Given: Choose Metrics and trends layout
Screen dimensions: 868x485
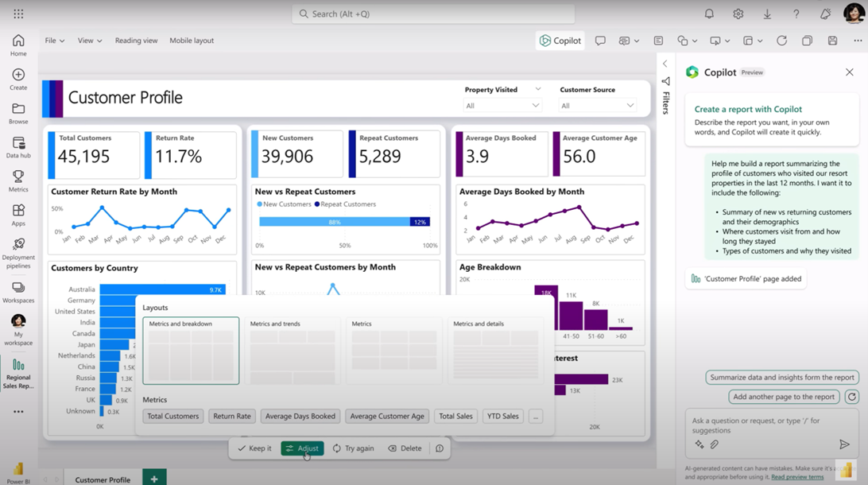Looking at the screenshot, I should [x=293, y=351].
